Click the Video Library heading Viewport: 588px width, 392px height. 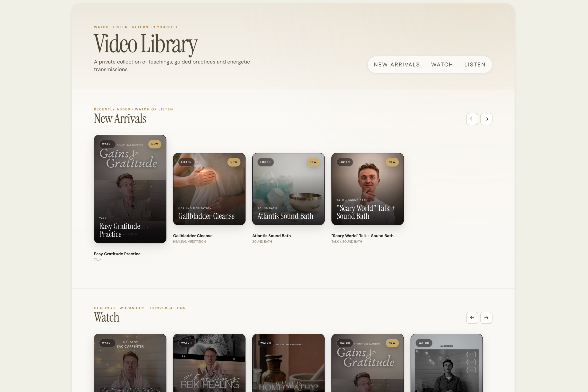[146, 44]
